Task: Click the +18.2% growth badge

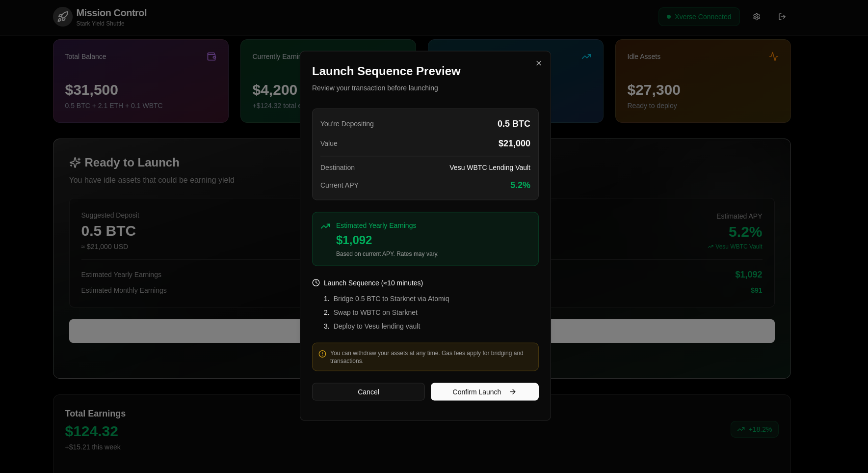Action: coord(755,429)
